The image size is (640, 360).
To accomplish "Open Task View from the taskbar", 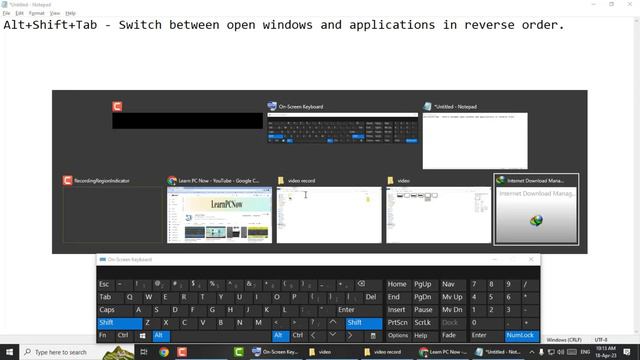I will [144, 352].
